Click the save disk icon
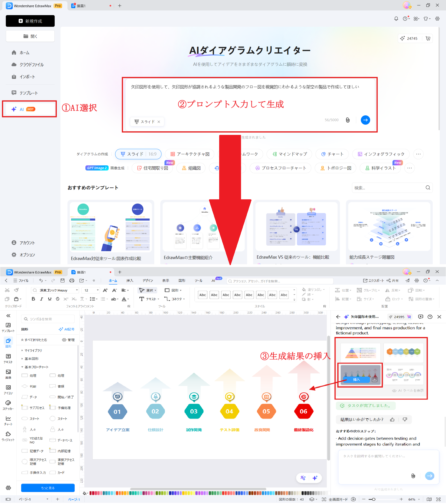 tap(62, 280)
